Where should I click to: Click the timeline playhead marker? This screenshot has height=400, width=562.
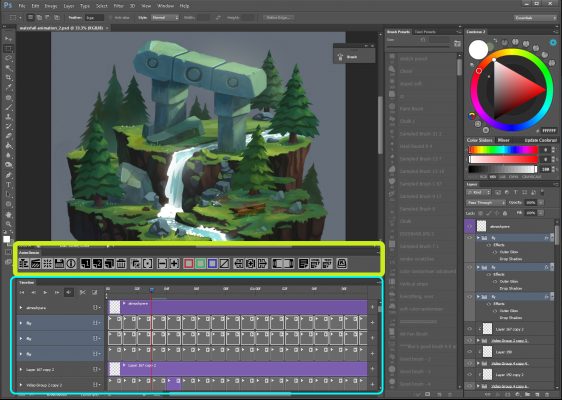tap(152, 289)
